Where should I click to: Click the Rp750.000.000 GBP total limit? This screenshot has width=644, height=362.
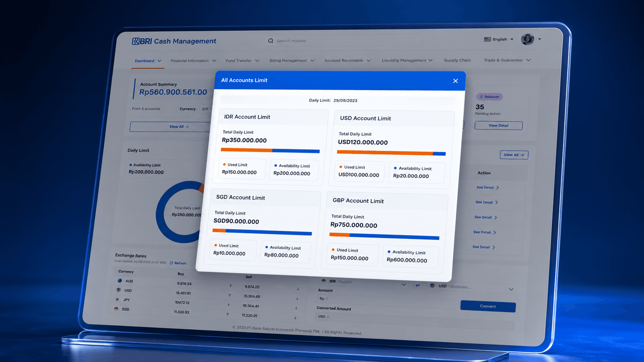(353, 225)
